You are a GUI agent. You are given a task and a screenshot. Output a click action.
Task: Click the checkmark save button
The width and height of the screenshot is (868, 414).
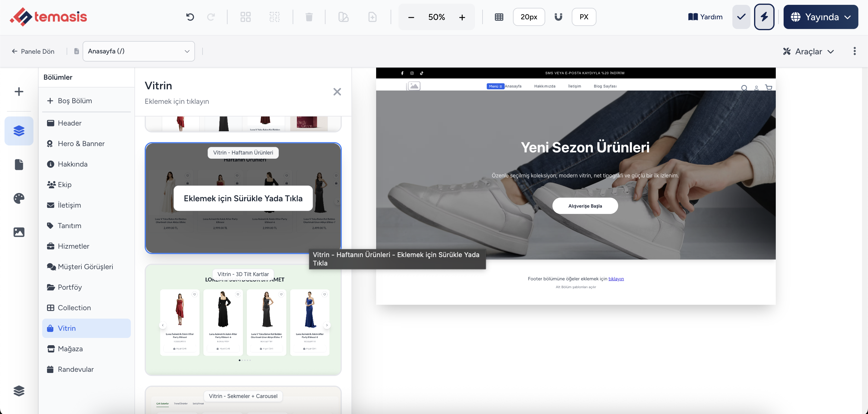pos(741,17)
